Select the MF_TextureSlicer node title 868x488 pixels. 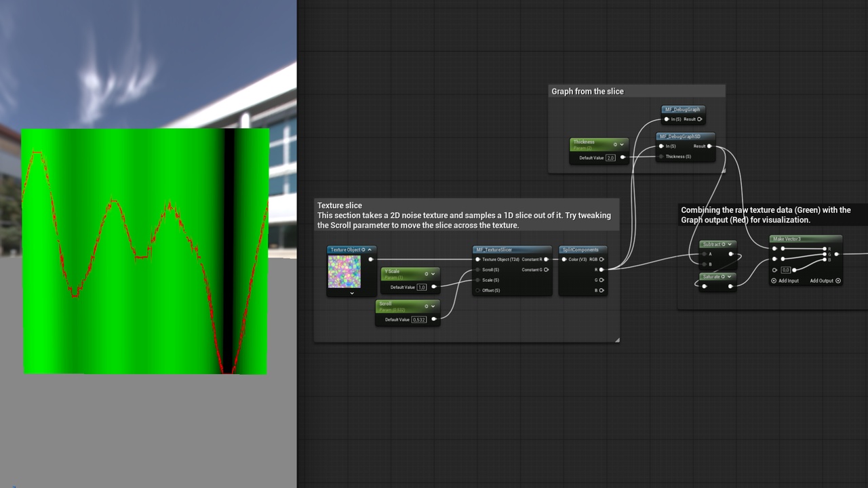pos(493,249)
